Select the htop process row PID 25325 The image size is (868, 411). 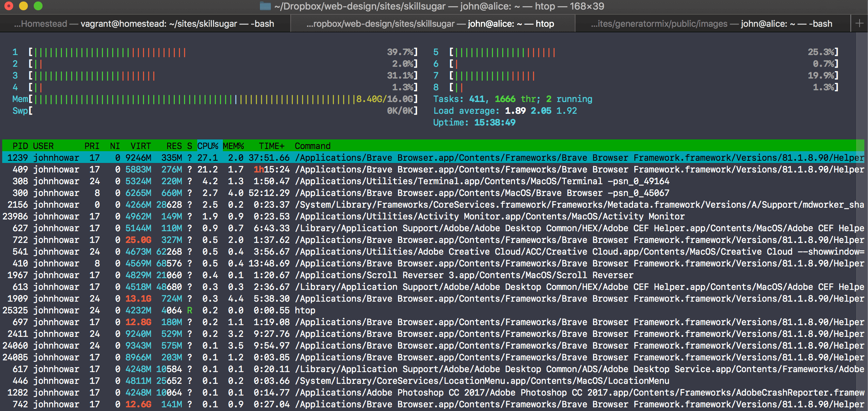pyautogui.click(x=433, y=310)
